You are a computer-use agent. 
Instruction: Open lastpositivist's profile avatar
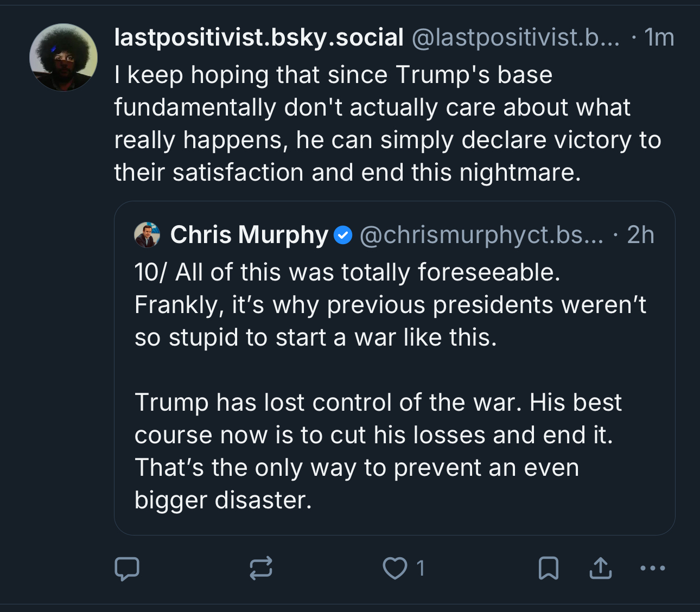pos(63,58)
